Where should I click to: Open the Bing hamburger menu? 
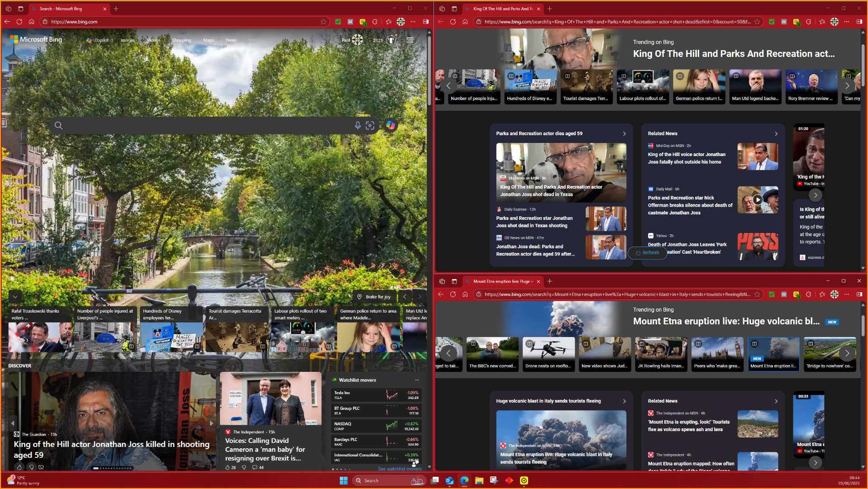(x=410, y=40)
